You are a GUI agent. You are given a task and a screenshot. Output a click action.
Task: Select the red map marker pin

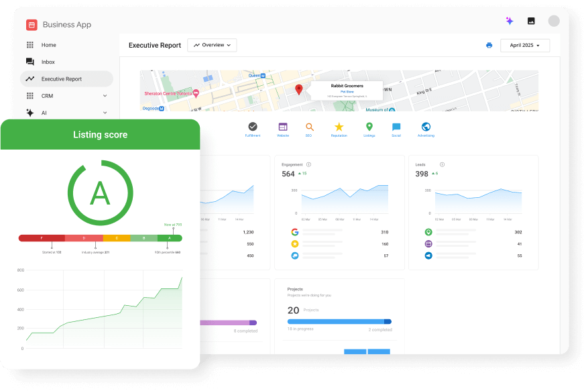coord(298,87)
